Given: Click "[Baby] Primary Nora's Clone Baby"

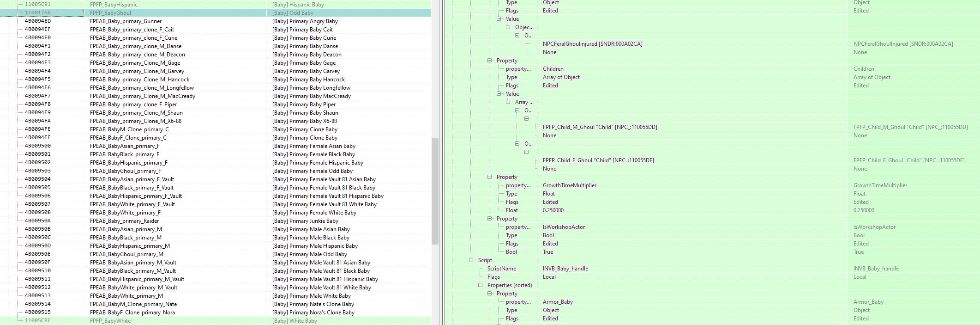Looking at the screenshot, I should tap(313, 313).
